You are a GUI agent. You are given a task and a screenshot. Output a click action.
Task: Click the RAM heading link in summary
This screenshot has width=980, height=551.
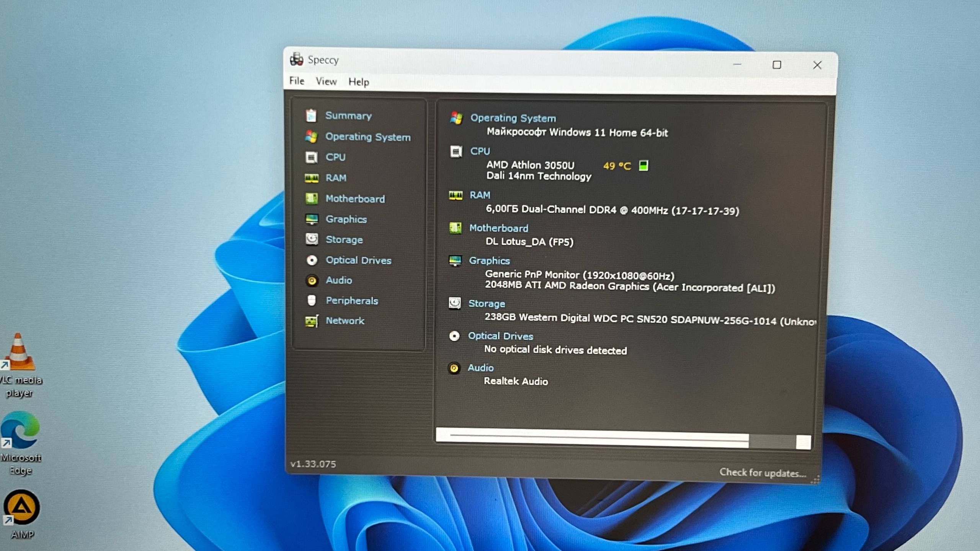pyautogui.click(x=480, y=195)
